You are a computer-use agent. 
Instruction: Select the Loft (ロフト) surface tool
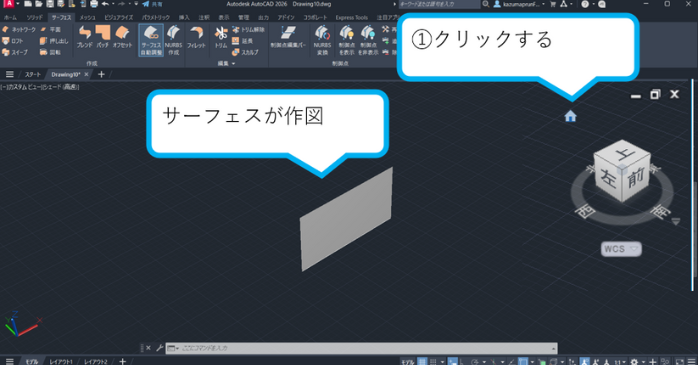pos(12,41)
